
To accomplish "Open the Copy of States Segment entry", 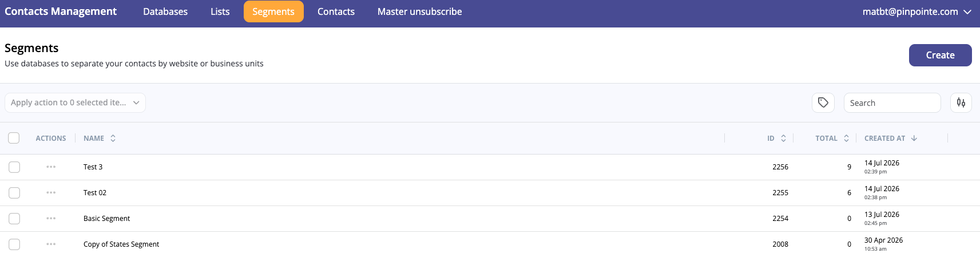I will (121, 244).
